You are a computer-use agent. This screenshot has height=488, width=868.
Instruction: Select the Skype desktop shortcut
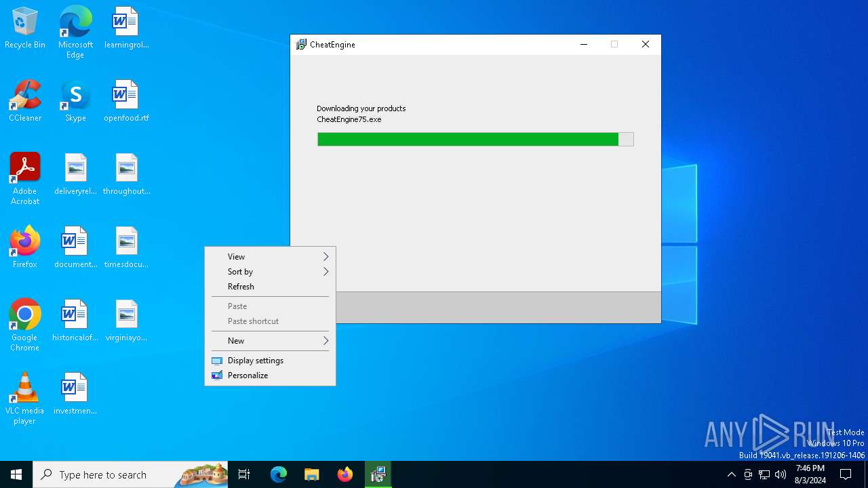tap(75, 102)
